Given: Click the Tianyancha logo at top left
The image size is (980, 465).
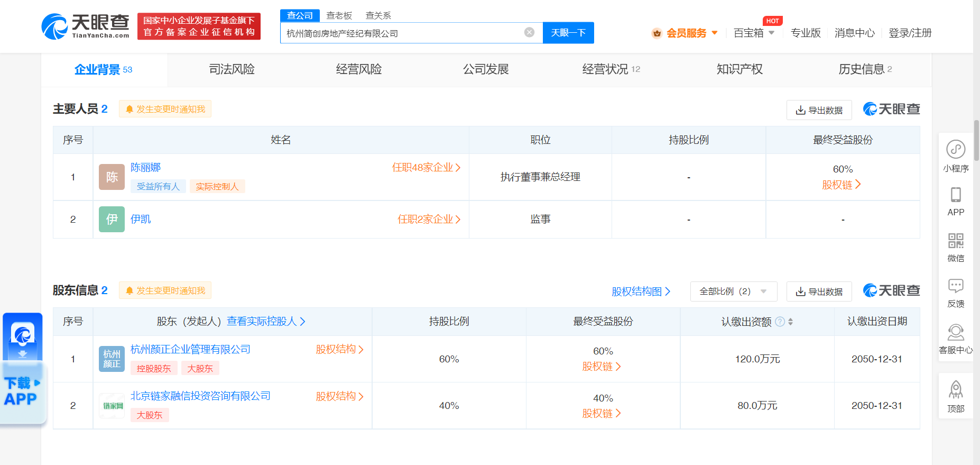Looking at the screenshot, I should click(86, 26).
